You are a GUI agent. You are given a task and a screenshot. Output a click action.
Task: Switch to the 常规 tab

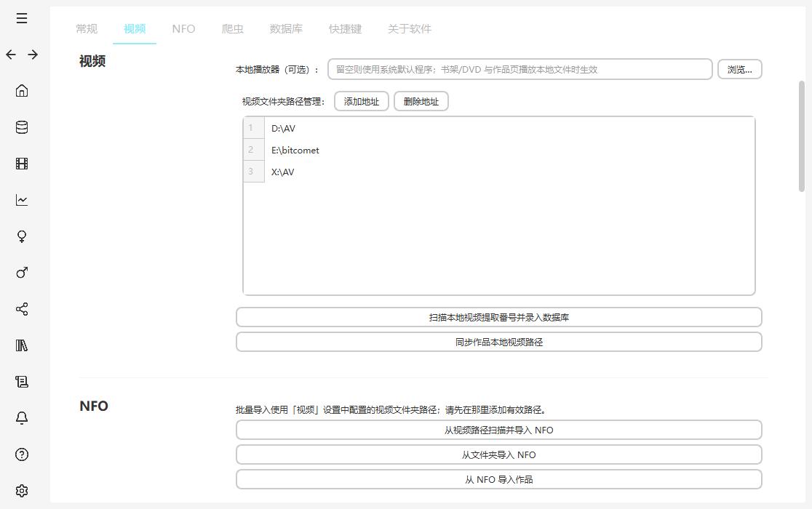pyautogui.click(x=87, y=29)
